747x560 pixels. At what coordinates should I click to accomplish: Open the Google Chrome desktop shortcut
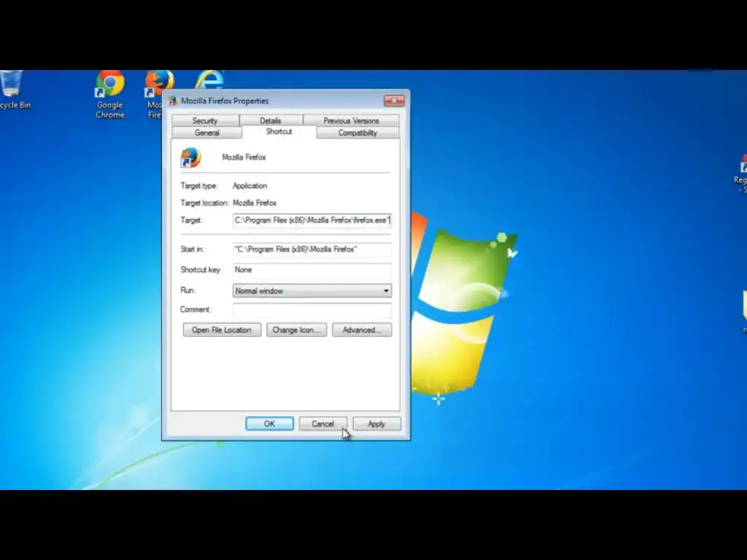110,95
